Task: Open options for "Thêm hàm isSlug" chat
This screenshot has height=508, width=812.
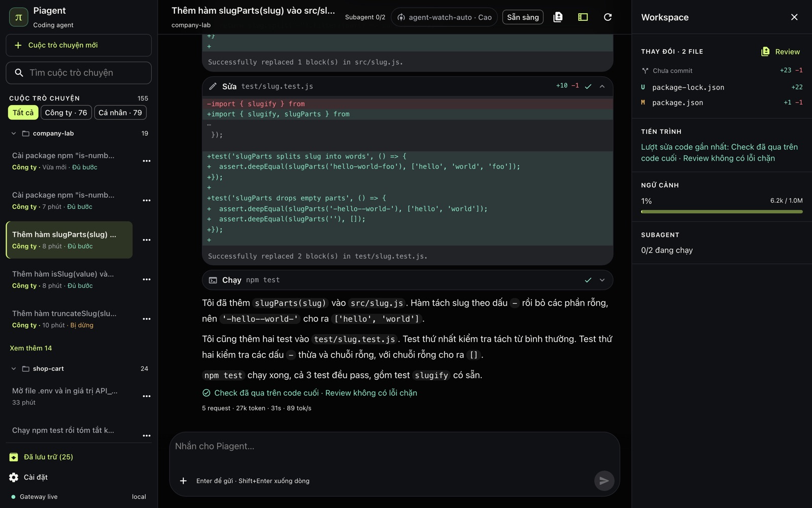Action: point(147,279)
